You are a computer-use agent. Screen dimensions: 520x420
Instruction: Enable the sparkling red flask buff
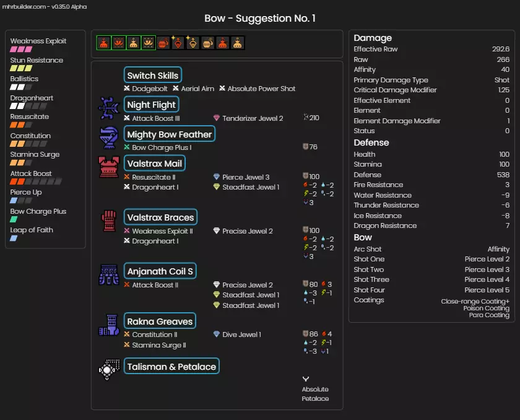click(178, 43)
